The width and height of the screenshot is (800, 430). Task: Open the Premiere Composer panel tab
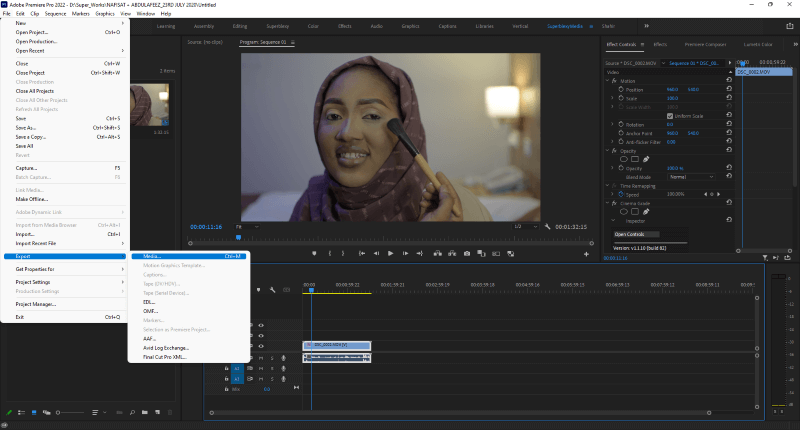705,44
